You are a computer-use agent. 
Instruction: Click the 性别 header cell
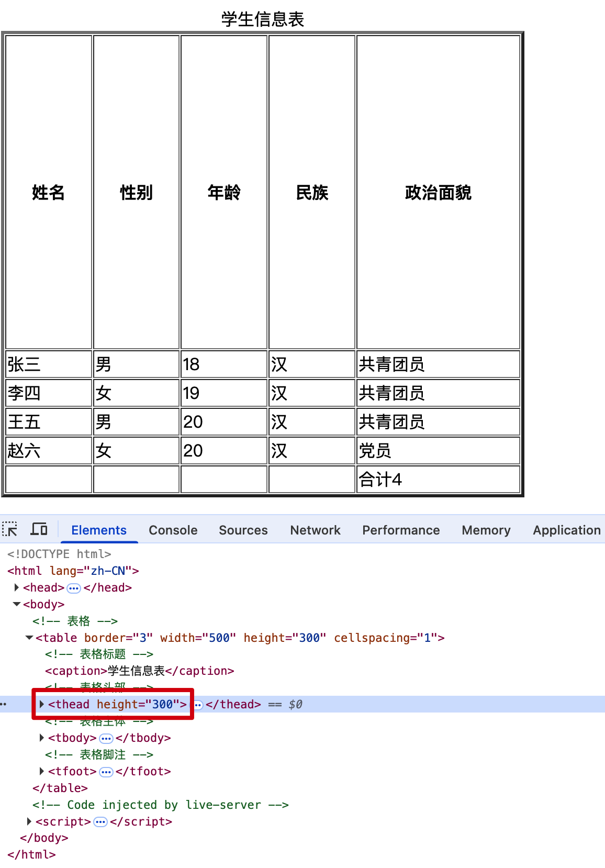click(x=136, y=192)
